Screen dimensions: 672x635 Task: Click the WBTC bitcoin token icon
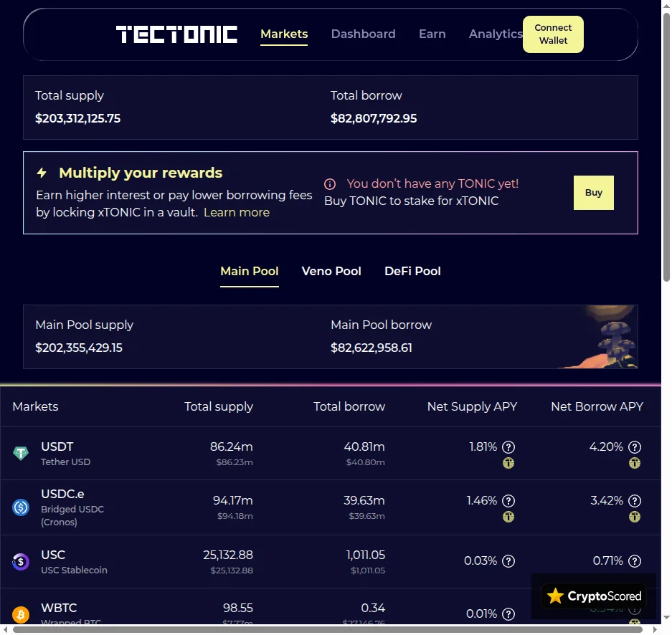[21, 614]
